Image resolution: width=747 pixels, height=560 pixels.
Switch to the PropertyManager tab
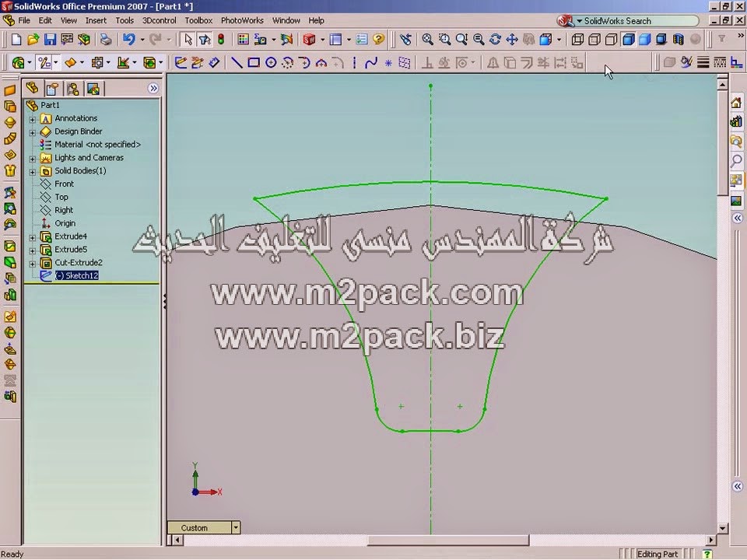coord(52,89)
